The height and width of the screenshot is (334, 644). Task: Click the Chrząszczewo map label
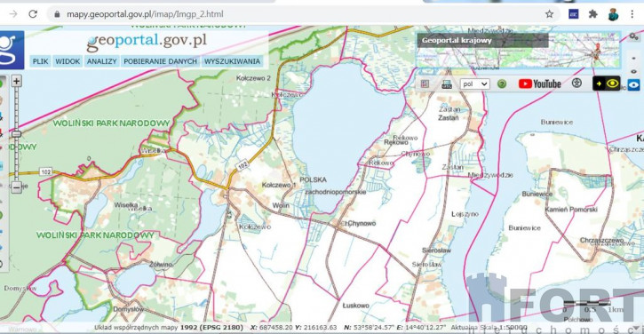point(601,241)
